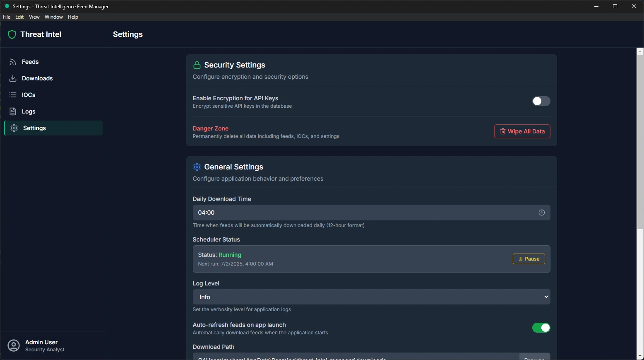644x360 pixels.
Task: Pause the scheduler
Action: (x=529, y=259)
